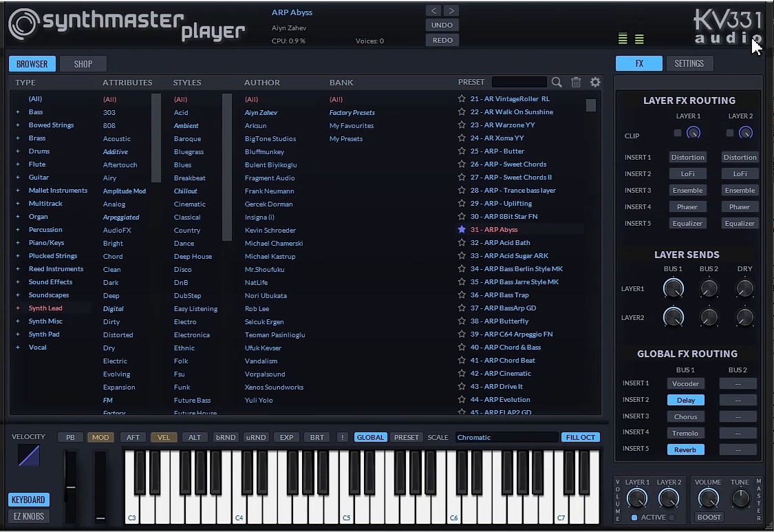Image resolution: width=774 pixels, height=532 pixels.
Task: Click the velocity curve display
Action: click(x=28, y=456)
